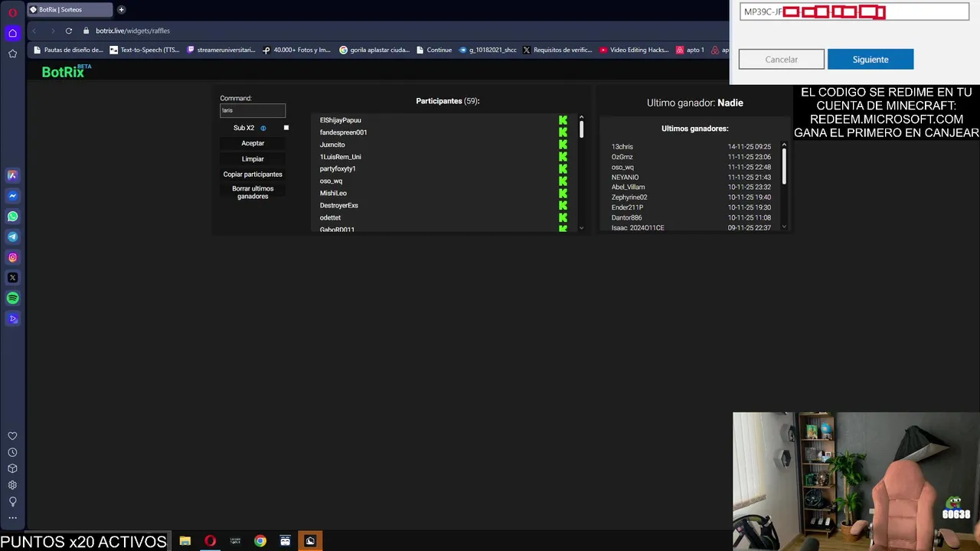This screenshot has width=980, height=551.
Task: Click the Aceptar button
Action: [x=253, y=143]
